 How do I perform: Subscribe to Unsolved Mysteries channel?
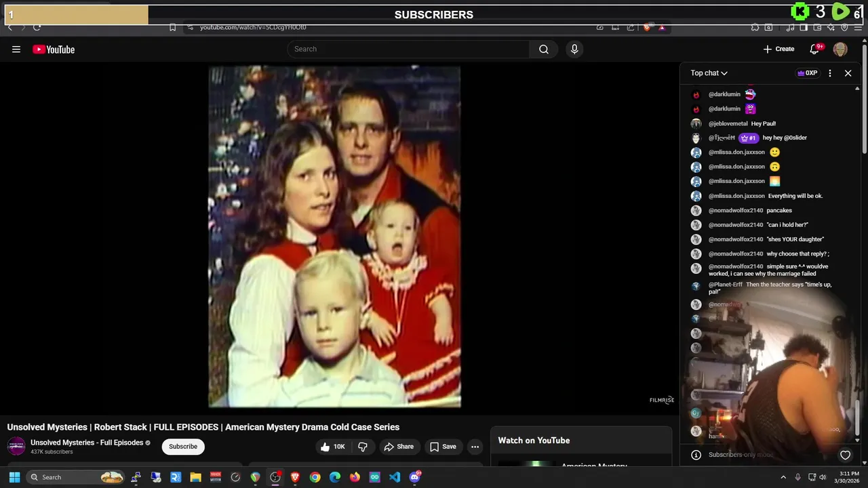pos(183,447)
